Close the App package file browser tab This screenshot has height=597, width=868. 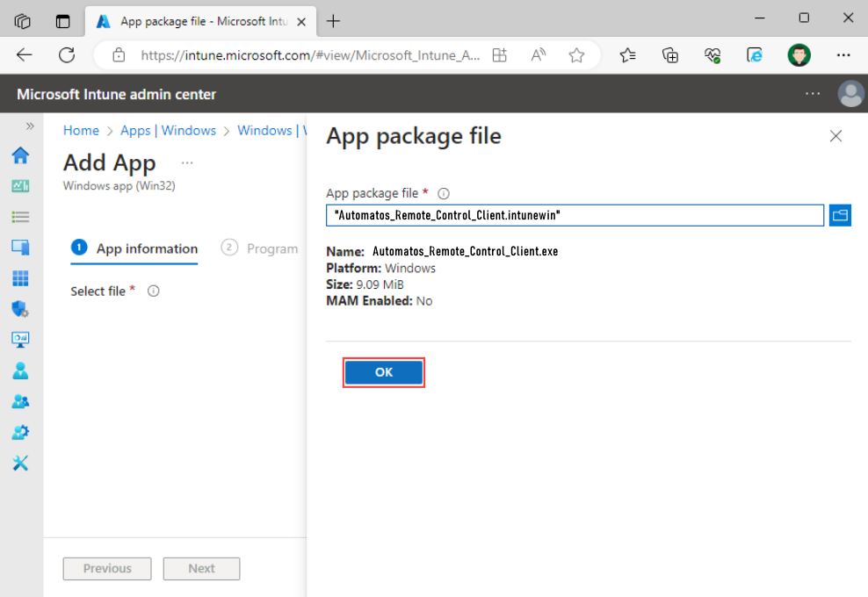click(x=301, y=22)
